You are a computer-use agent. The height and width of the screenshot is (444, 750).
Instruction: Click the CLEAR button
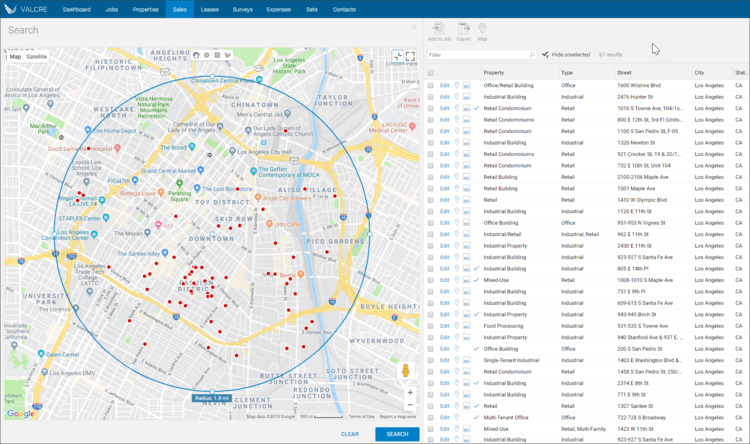350,434
